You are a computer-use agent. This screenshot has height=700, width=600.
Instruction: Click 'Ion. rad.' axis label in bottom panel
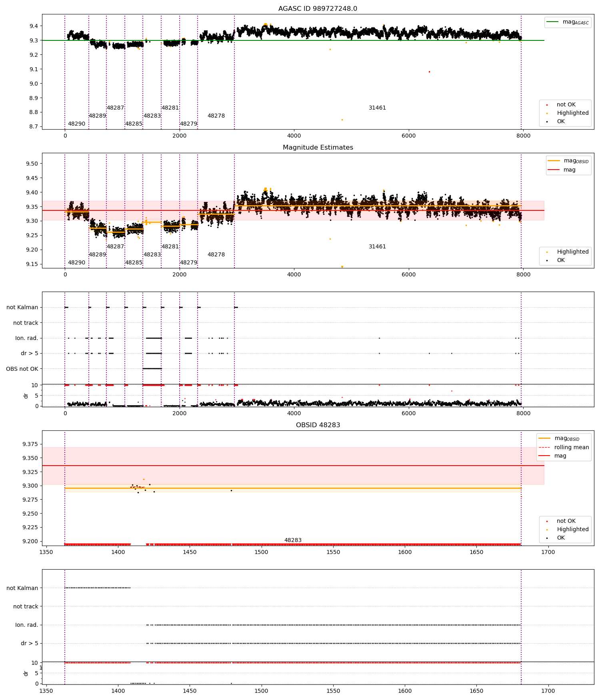tap(27, 625)
